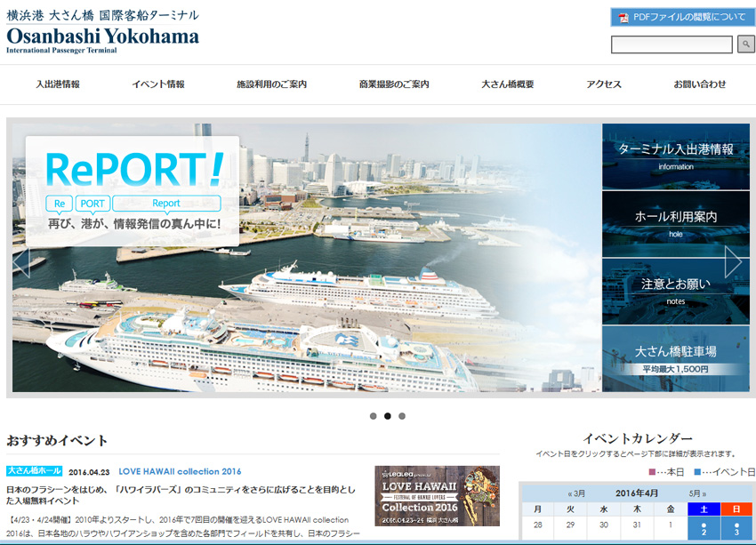This screenshot has height=545, width=756.
Task: Click お問い合わせ contact menu item
Action: (x=700, y=84)
